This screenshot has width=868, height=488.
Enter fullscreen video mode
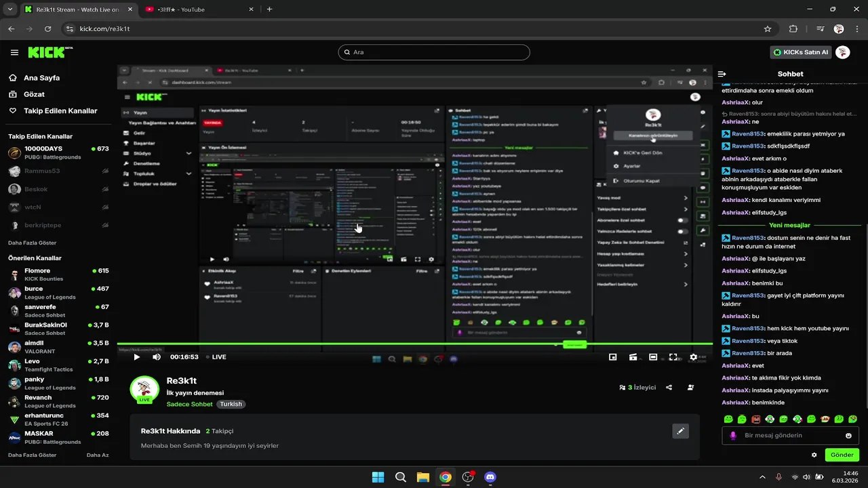point(673,357)
